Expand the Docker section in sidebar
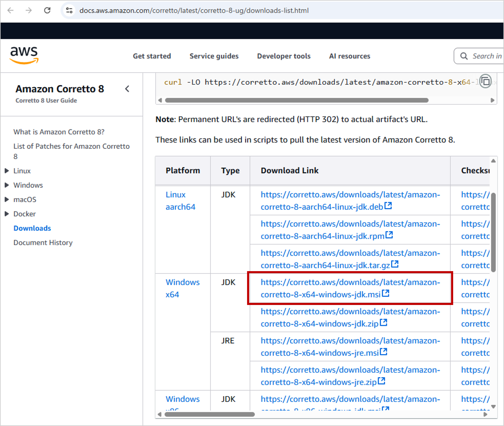The width and height of the screenshot is (504, 426). click(7, 214)
